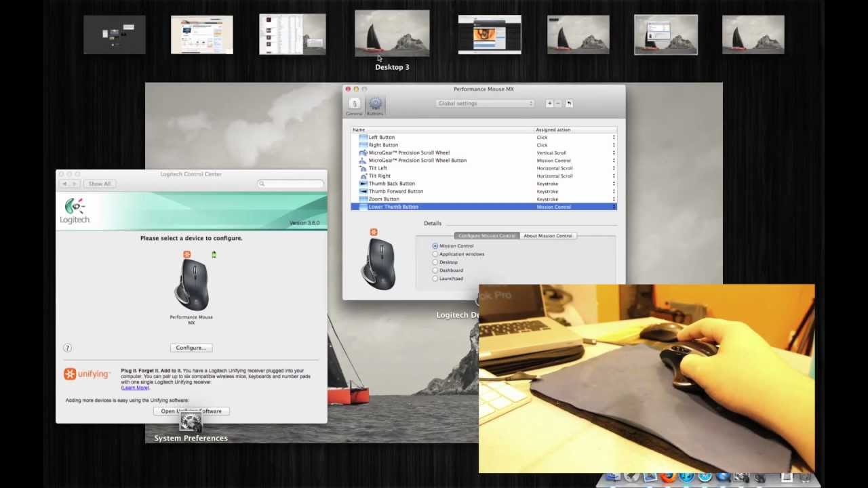Click the Open Unifying Software button
This screenshot has height=488, width=868.
pos(191,411)
